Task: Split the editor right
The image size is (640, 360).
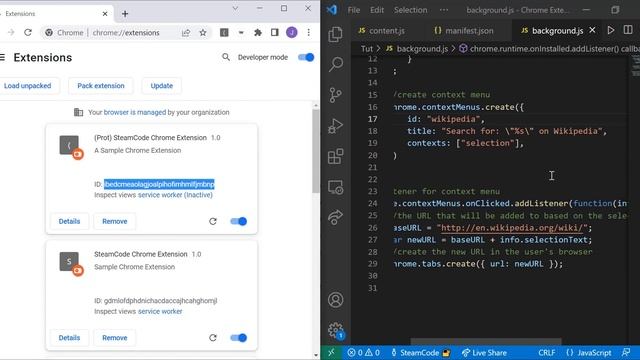Action: click(628, 30)
